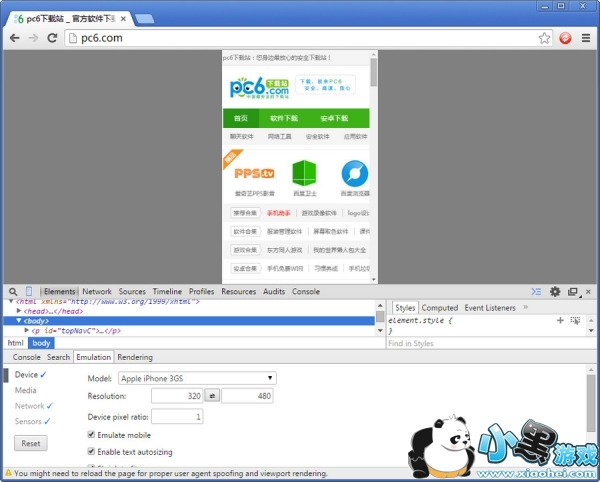Click the Elements tree scrollbar down arrow
600x482 pixels.
coord(380,330)
